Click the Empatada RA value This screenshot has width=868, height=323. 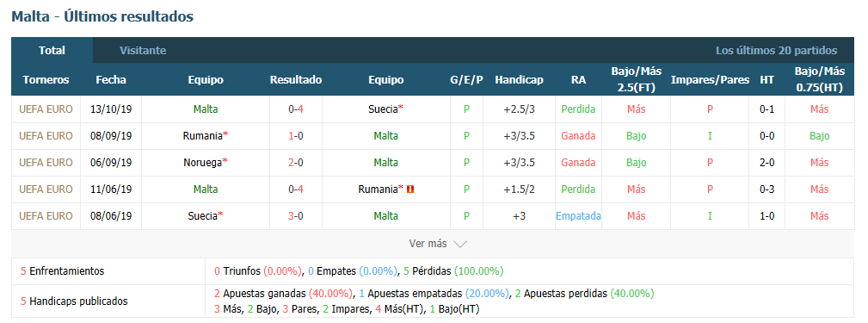click(x=578, y=215)
